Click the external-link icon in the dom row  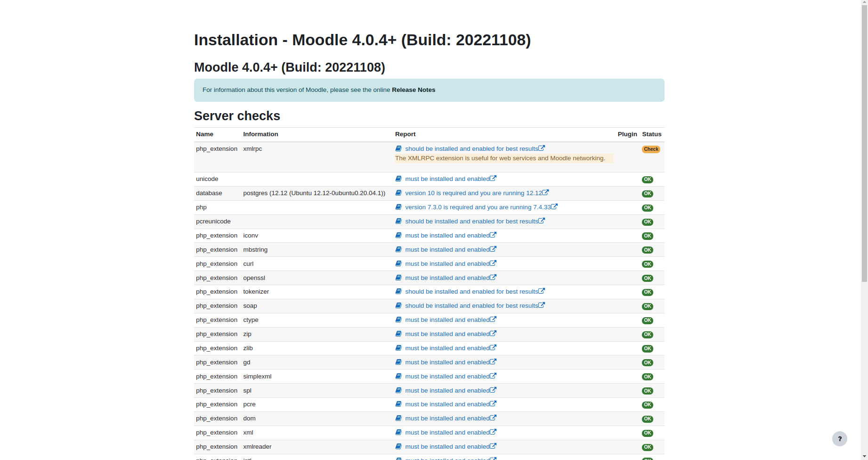coord(493,418)
